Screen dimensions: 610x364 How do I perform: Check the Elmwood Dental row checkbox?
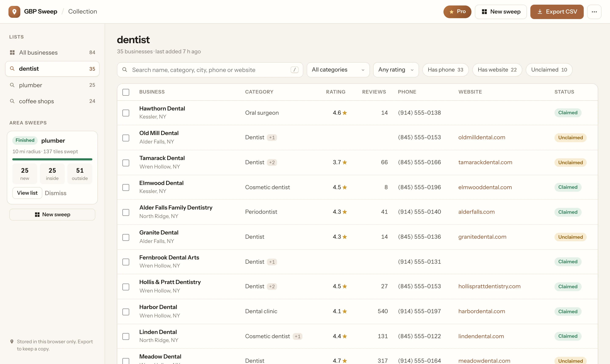pyautogui.click(x=126, y=187)
